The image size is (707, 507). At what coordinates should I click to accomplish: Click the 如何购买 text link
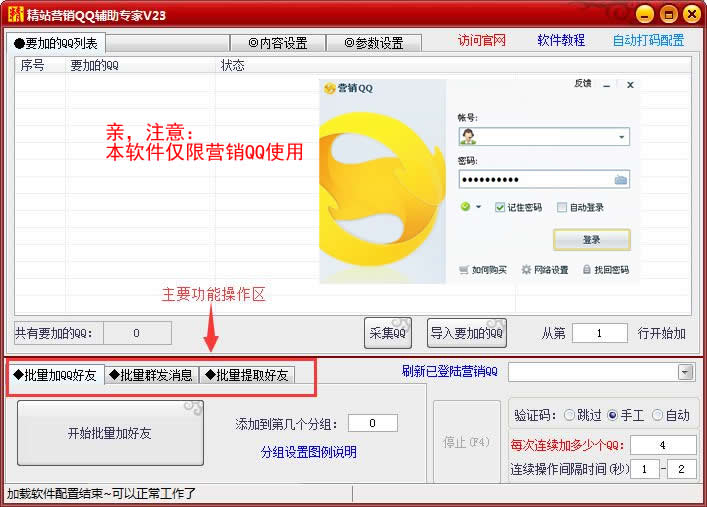click(x=489, y=270)
